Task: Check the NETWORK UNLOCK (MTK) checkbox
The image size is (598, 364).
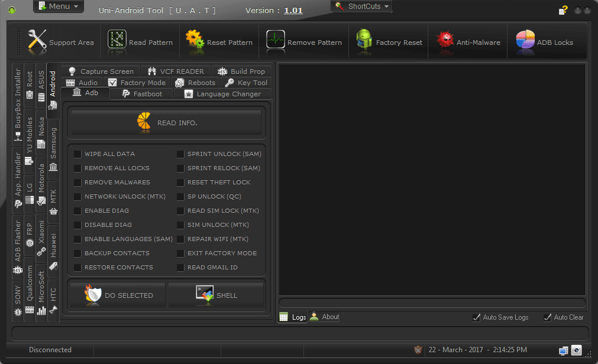Action: point(77,196)
